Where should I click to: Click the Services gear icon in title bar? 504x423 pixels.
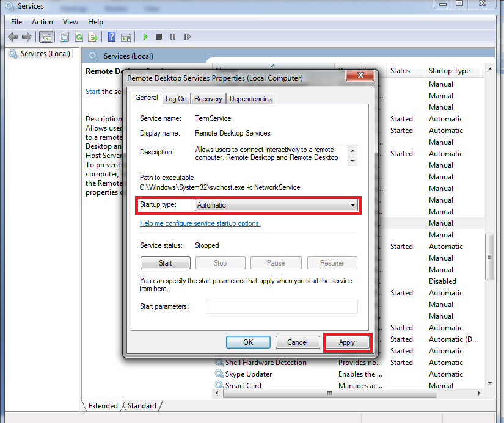pos(10,6)
